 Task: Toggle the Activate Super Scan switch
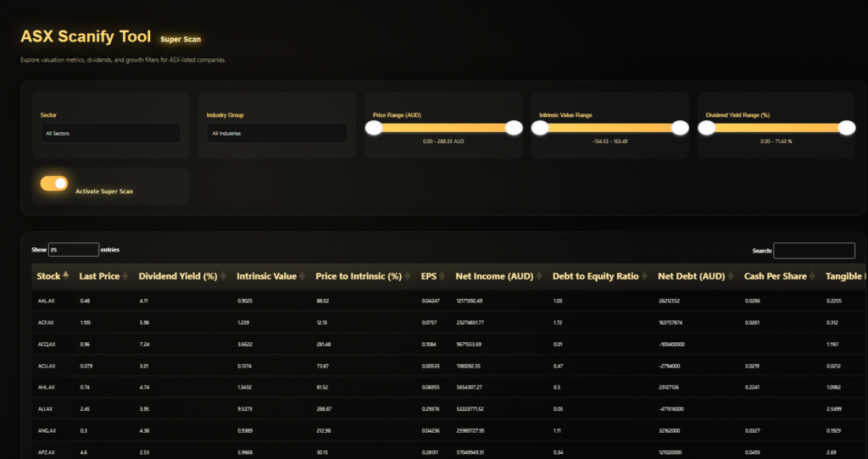click(x=54, y=183)
